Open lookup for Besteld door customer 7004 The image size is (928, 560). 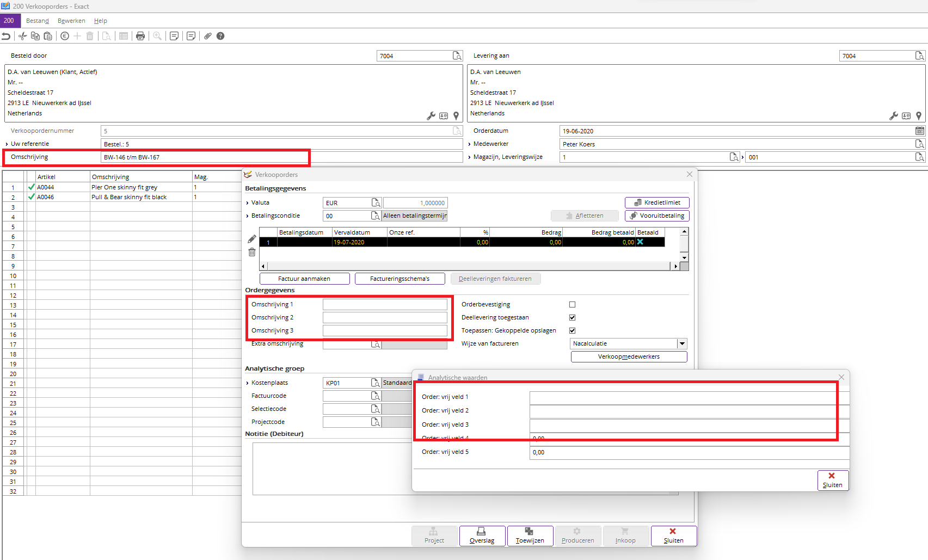click(x=457, y=56)
